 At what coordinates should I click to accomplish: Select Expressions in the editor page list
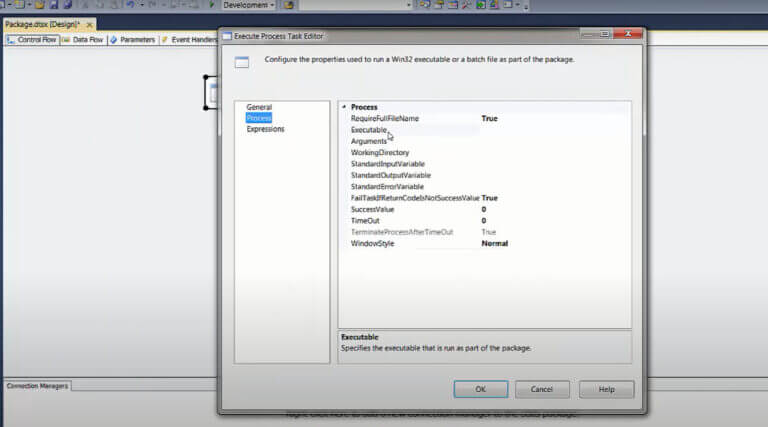pyautogui.click(x=265, y=129)
